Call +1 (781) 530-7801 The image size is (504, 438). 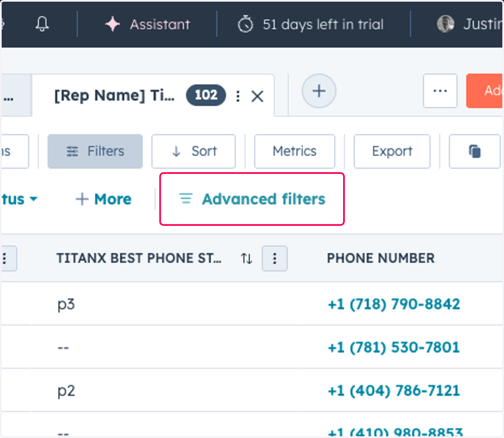tap(394, 347)
